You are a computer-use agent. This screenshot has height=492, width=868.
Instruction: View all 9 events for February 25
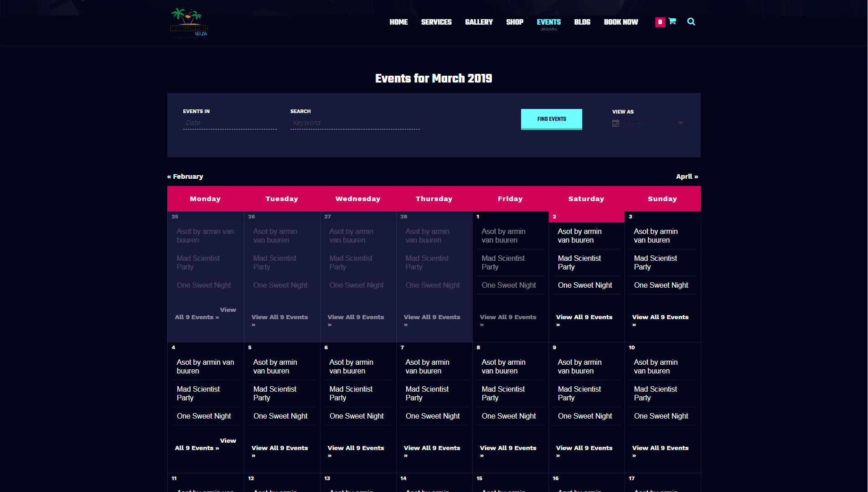pos(205,313)
